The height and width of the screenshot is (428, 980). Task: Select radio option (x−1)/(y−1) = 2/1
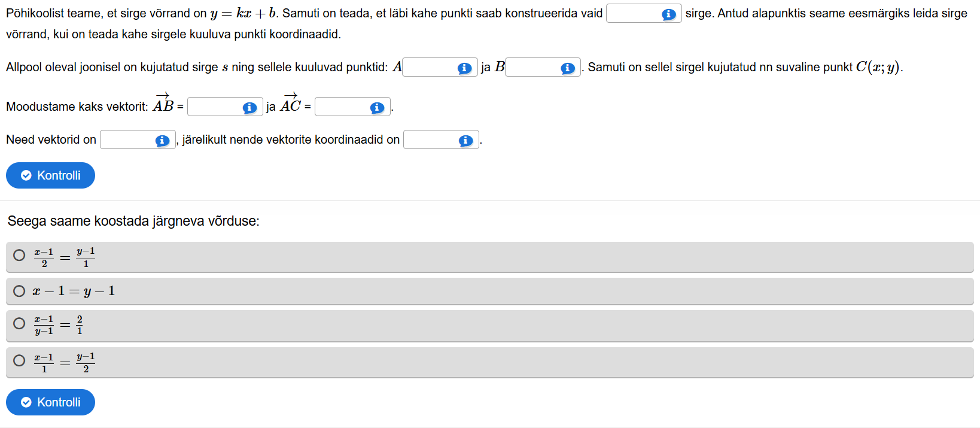point(20,324)
